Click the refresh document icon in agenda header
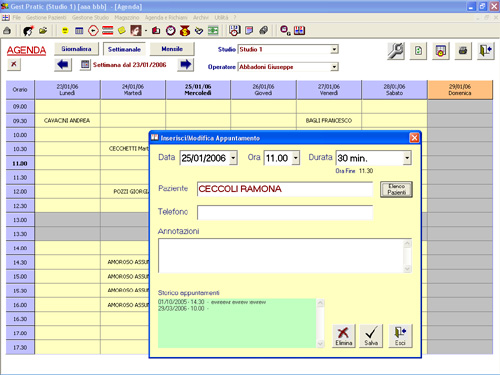 pos(418,51)
